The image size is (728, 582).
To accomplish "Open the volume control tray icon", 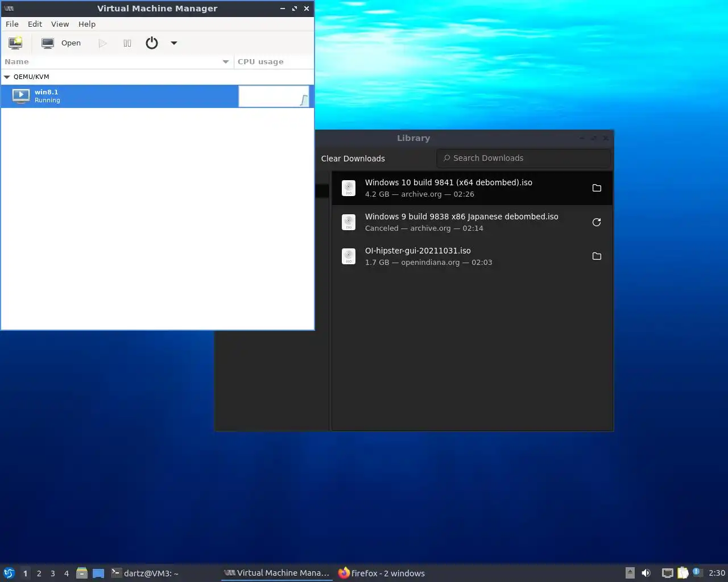I will tap(646, 573).
